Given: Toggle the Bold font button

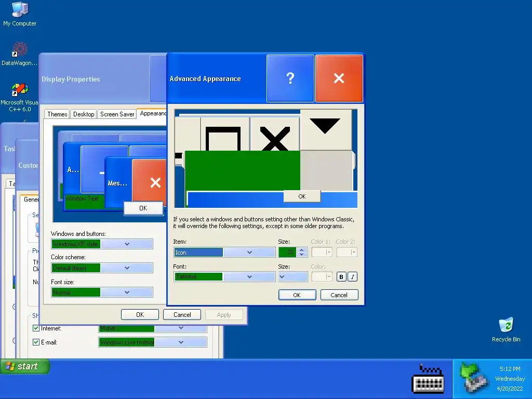Looking at the screenshot, I should [341, 277].
